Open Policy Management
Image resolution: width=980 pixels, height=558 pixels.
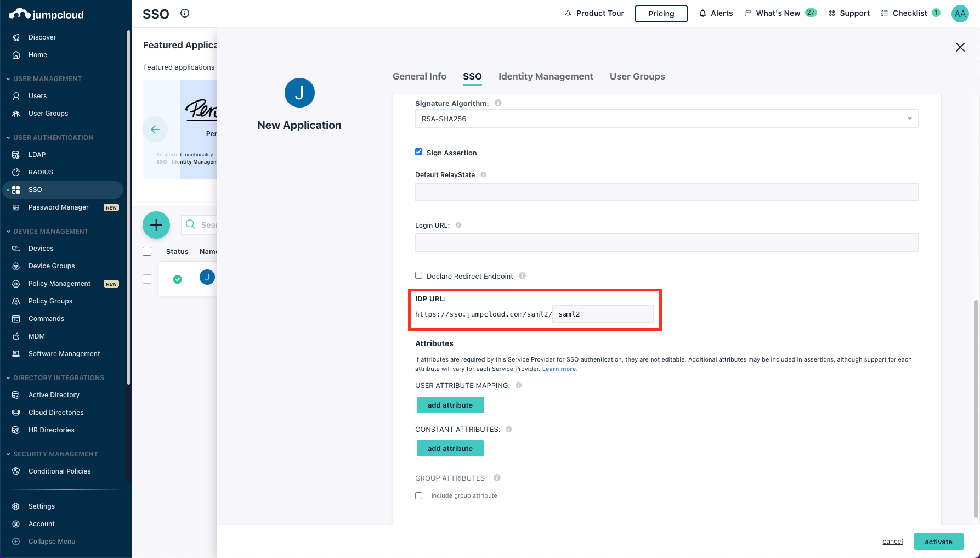[59, 284]
